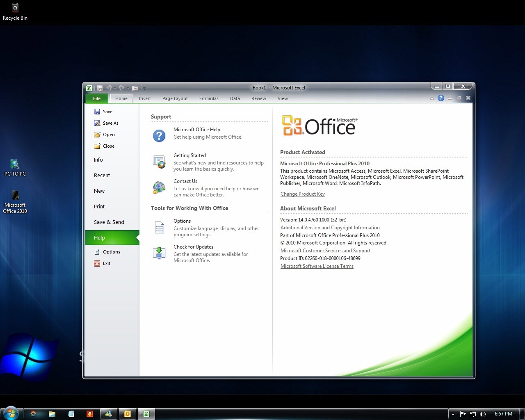
Task: Open Options in the File sidebar
Action: pos(107,252)
